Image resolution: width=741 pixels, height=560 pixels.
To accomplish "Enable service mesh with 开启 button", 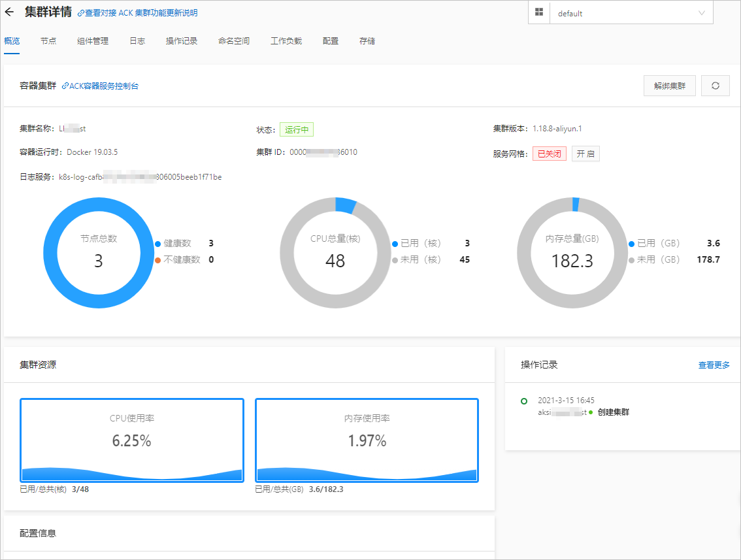I will (x=585, y=154).
